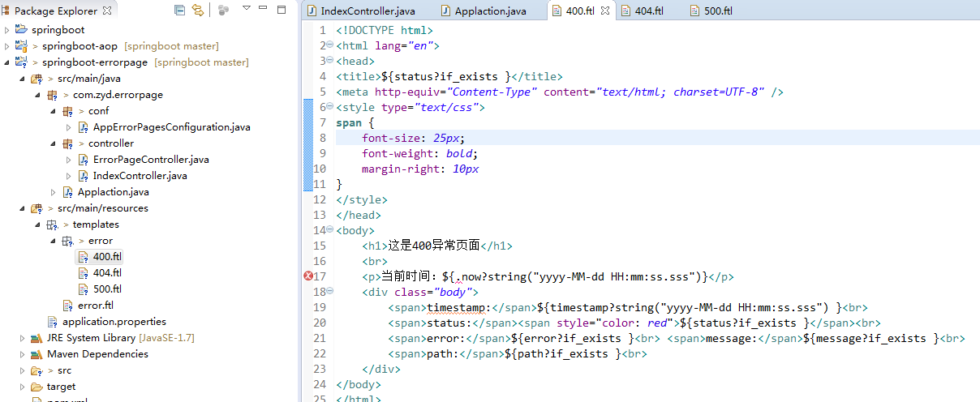This screenshot has width=980, height=402.
Task: Click the meta http-equiv Content-Type line
Action: coord(560,92)
